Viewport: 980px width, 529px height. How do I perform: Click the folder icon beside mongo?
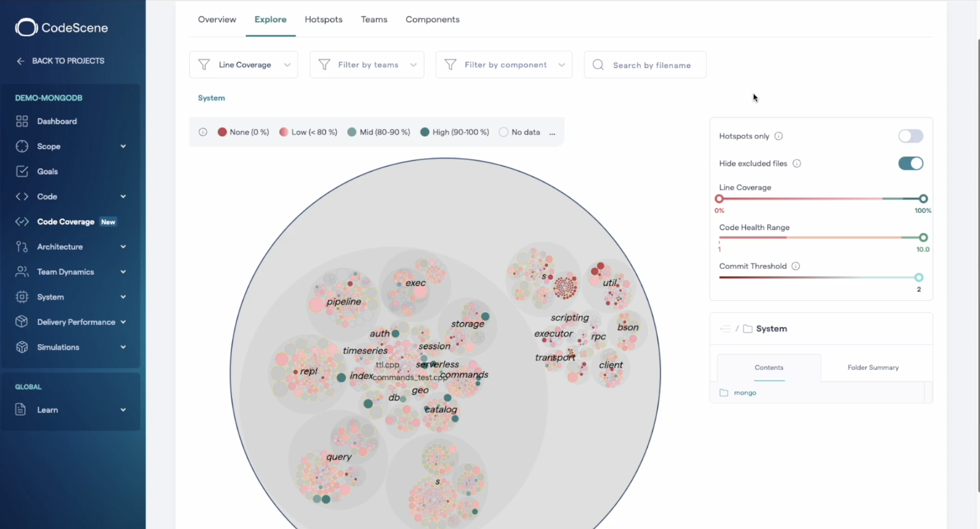[724, 393]
